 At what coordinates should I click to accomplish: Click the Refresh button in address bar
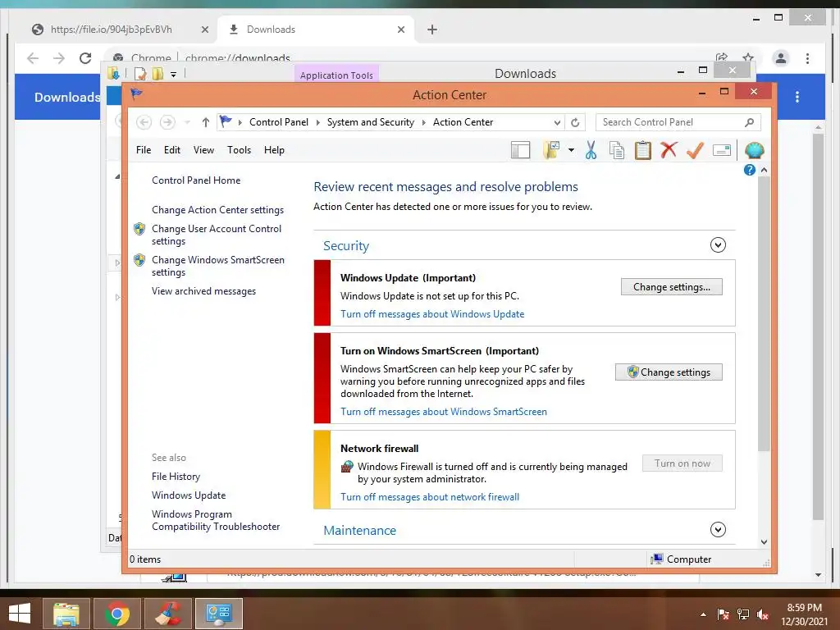click(575, 123)
